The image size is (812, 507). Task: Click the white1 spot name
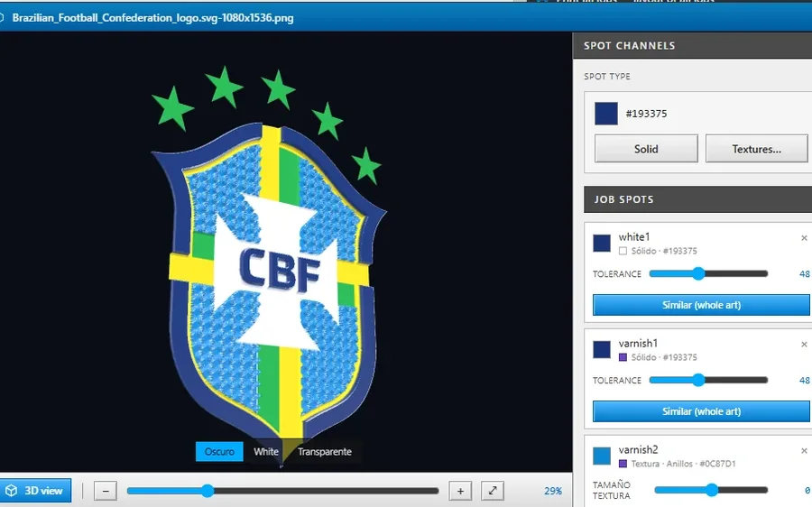[634, 236]
